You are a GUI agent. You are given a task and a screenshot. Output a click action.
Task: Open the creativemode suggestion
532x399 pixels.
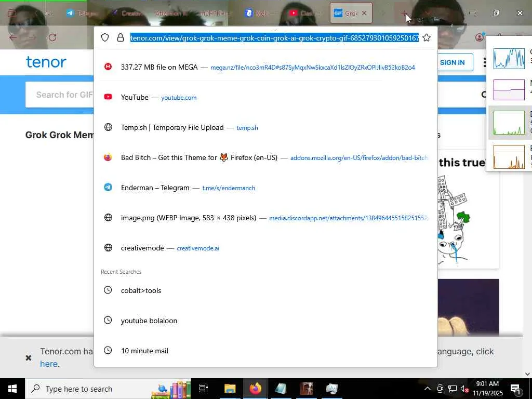pos(265,248)
